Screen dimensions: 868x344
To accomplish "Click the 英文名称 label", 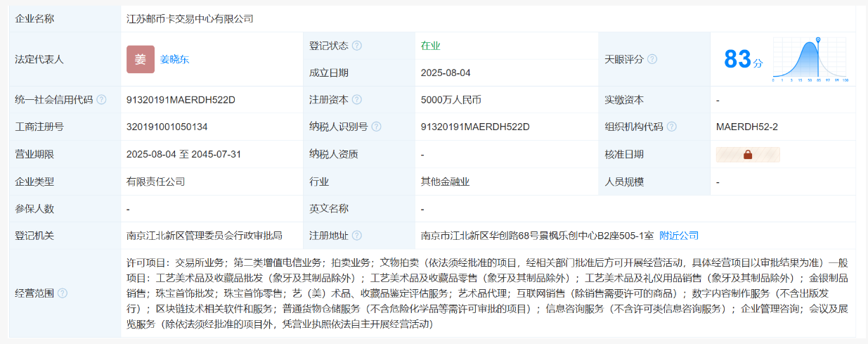I will (329, 209).
